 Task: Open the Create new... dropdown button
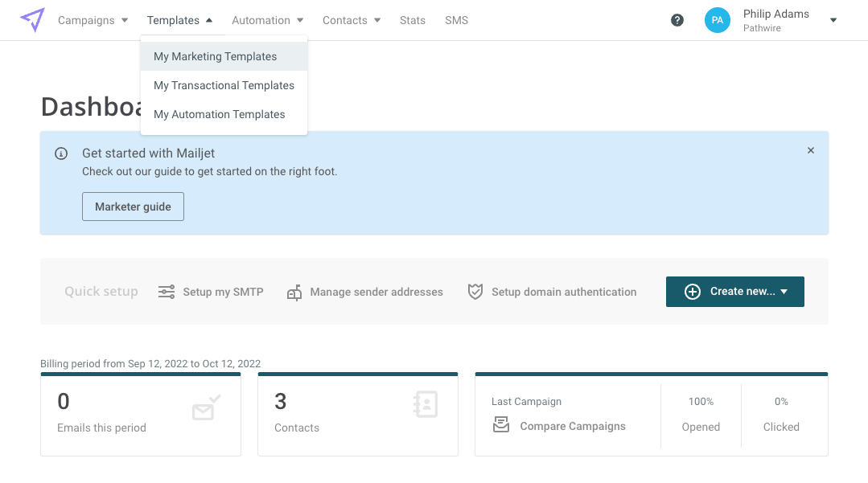point(734,292)
